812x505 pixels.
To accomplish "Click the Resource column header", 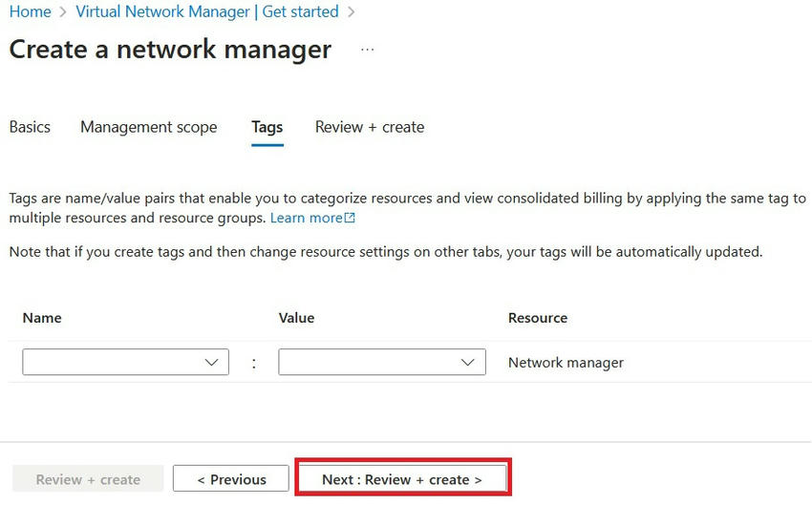I will tap(538, 318).
